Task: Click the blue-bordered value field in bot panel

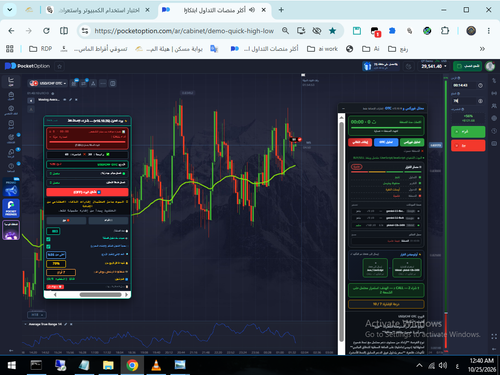Action: 56,255
